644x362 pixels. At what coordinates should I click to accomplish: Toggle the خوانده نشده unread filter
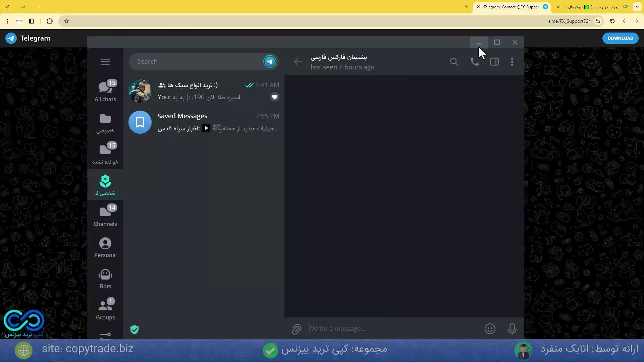click(105, 153)
